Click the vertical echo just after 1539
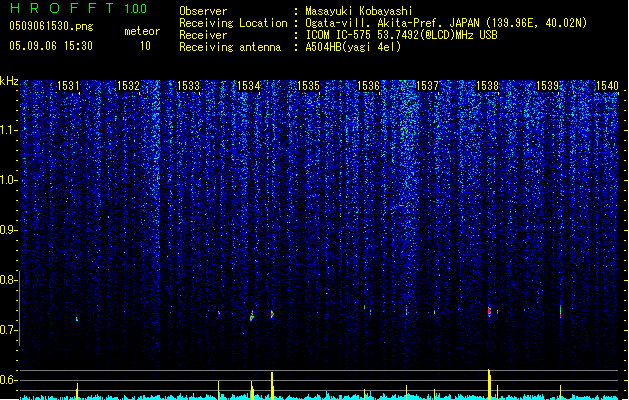The height and width of the screenshot is (400, 629). click(560, 312)
